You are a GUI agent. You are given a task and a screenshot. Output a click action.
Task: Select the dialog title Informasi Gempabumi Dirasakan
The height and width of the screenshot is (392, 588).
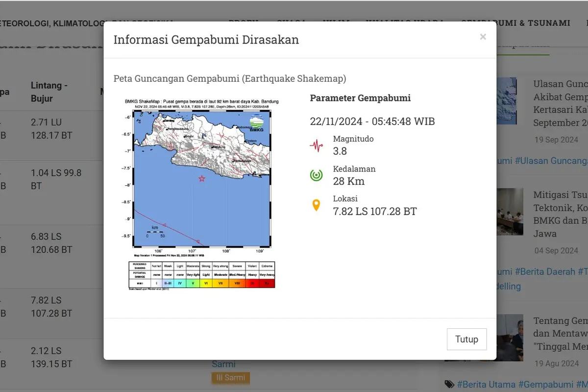click(x=206, y=40)
